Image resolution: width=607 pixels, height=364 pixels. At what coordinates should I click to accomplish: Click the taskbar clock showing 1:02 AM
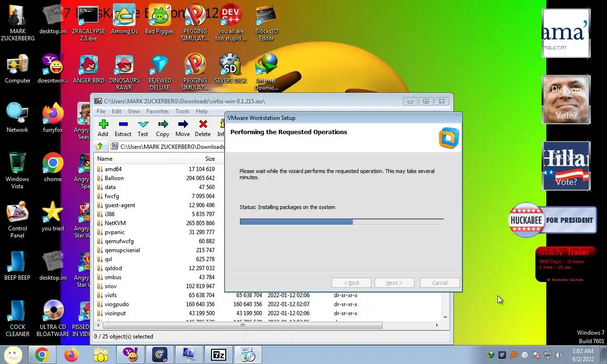point(582,355)
